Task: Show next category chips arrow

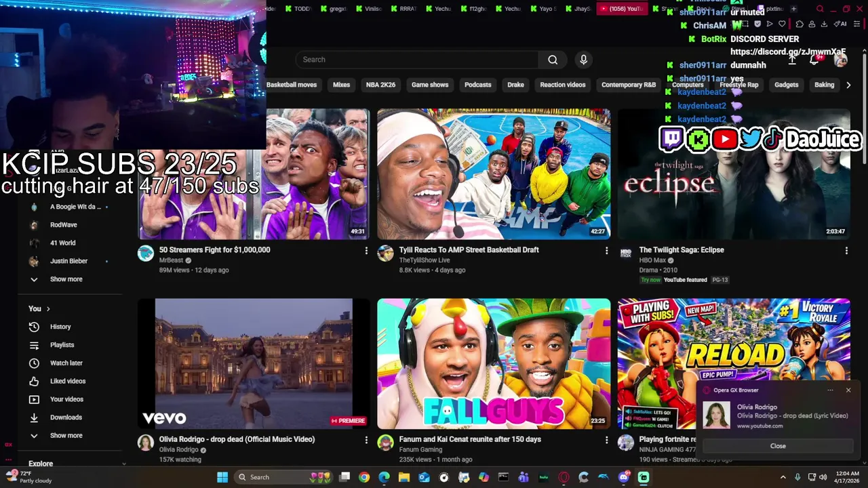Action: tap(848, 85)
